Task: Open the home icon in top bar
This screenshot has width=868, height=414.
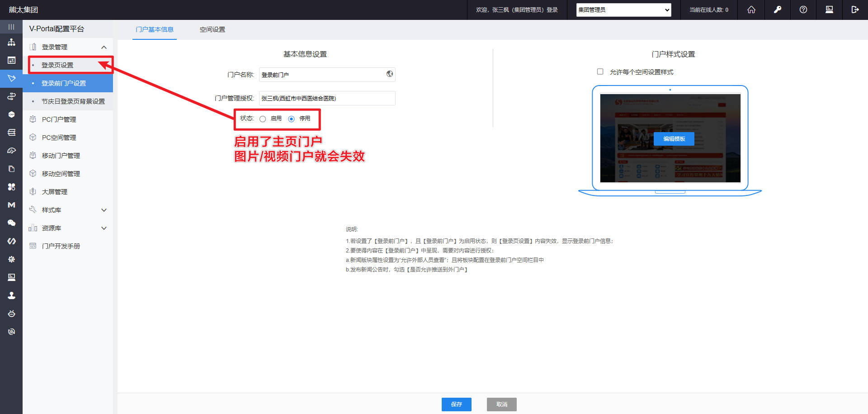Action: coord(751,10)
